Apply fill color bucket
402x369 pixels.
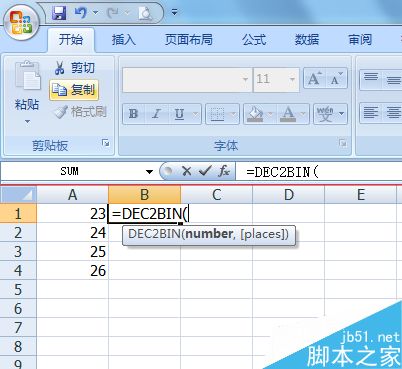click(x=255, y=114)
